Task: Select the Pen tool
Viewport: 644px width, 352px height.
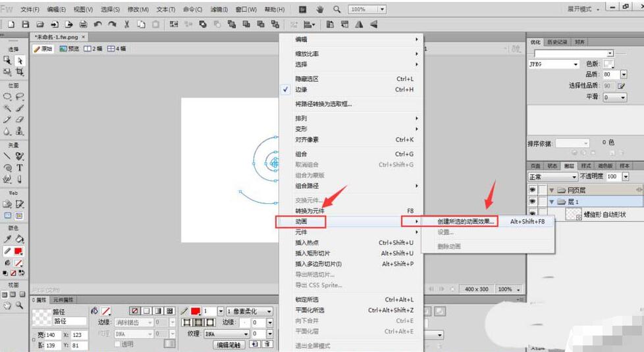Action: [20, 156]
